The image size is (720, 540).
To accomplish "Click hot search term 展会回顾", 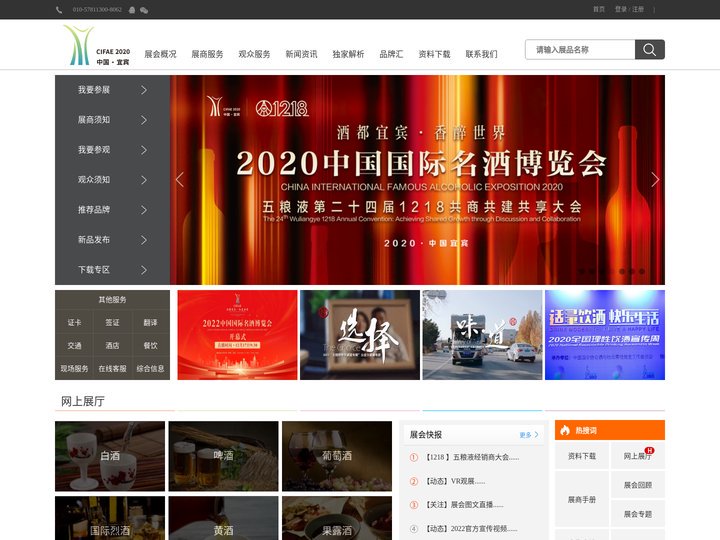I will tap(638, 485).
